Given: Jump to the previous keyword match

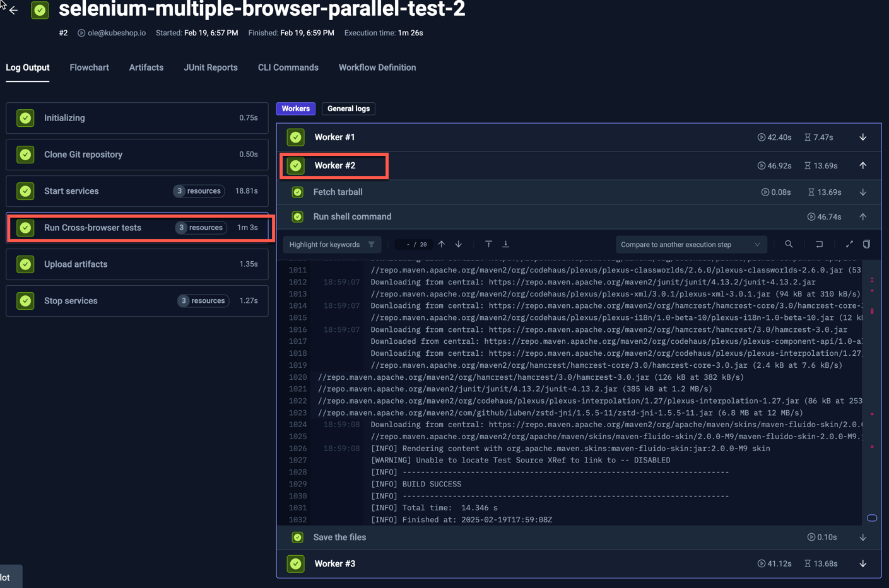Looking at the screenshot, I should pos(442,244).
